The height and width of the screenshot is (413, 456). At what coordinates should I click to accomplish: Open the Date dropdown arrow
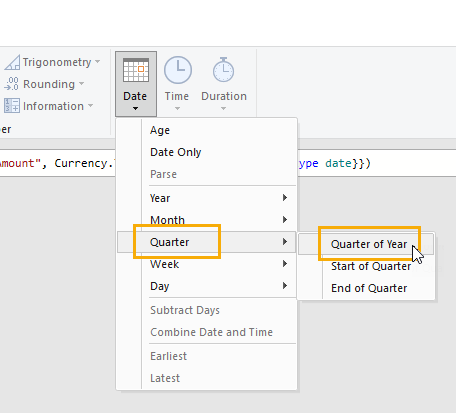click(135, 108)
